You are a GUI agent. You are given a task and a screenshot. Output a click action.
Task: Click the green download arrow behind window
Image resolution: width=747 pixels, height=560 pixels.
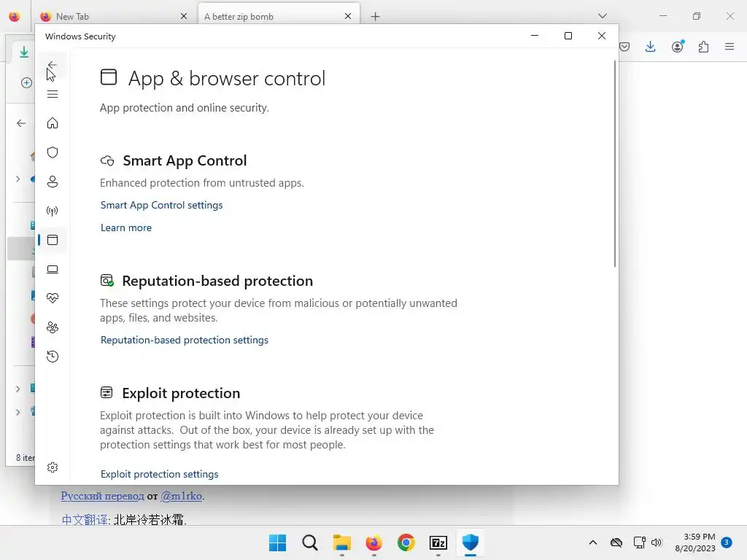(x=24, y=52)
